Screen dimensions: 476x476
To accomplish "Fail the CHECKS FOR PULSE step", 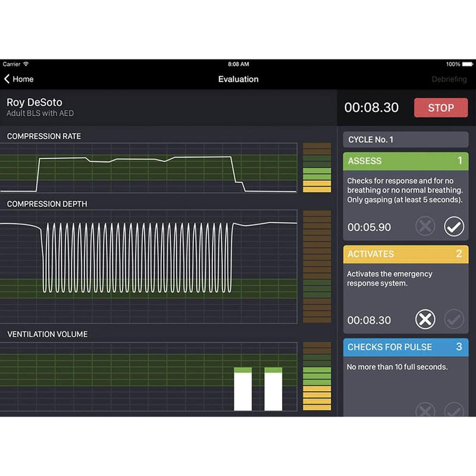I will (x=425, y=411).
